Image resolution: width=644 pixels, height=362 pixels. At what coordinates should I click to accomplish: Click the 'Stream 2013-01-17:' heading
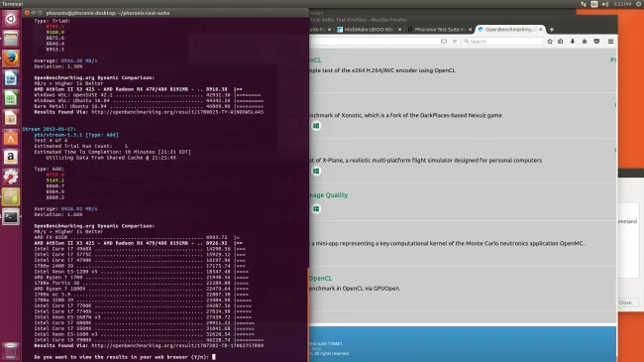tap(49, 129)
